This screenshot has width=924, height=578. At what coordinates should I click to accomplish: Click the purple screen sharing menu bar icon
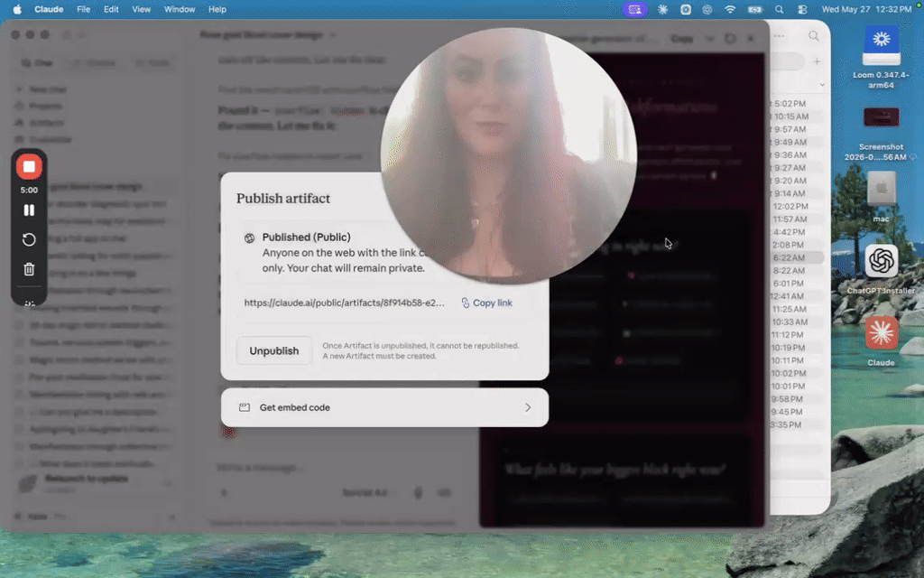click(634, 9)
